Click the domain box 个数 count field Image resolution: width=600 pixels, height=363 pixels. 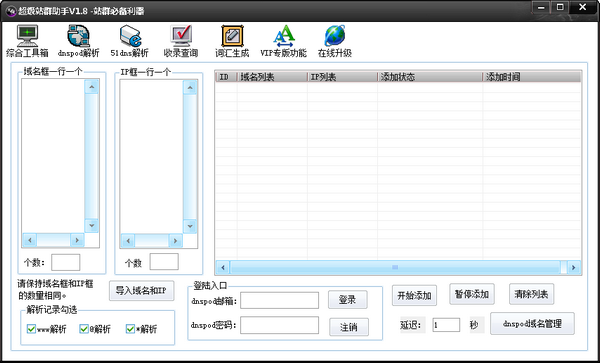(65, 262)
